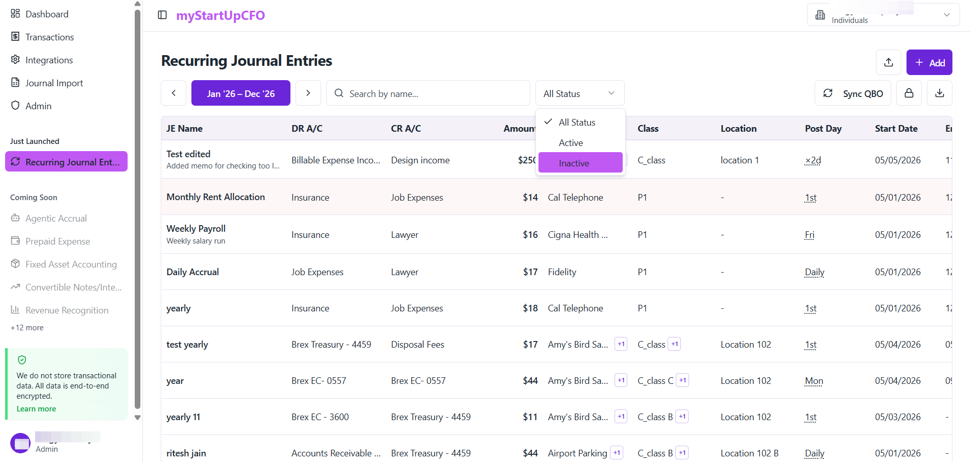Click the myStartUpCFO logo
The image size is (980, 462).
tap(220, 15)
